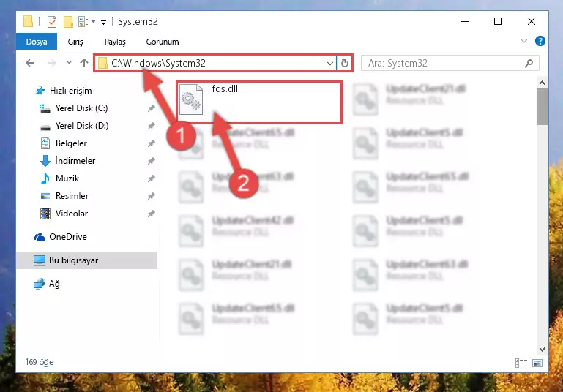Select the fds.dll file
The image size is (563, 392).
[x=258, y=102]
